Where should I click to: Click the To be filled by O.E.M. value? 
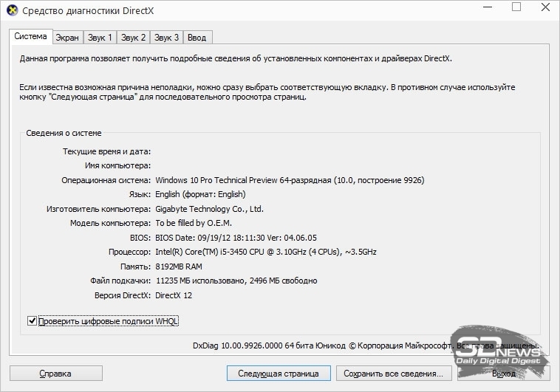pos(194,223)
